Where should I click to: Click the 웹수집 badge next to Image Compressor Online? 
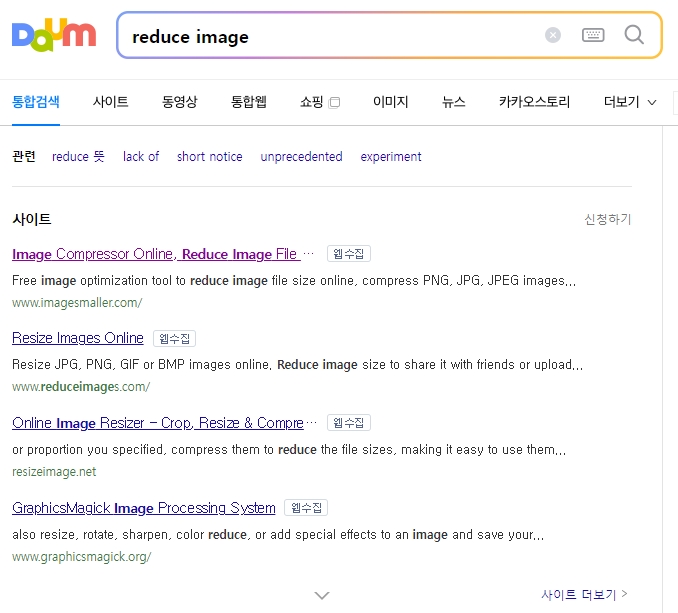coord(349,253)
